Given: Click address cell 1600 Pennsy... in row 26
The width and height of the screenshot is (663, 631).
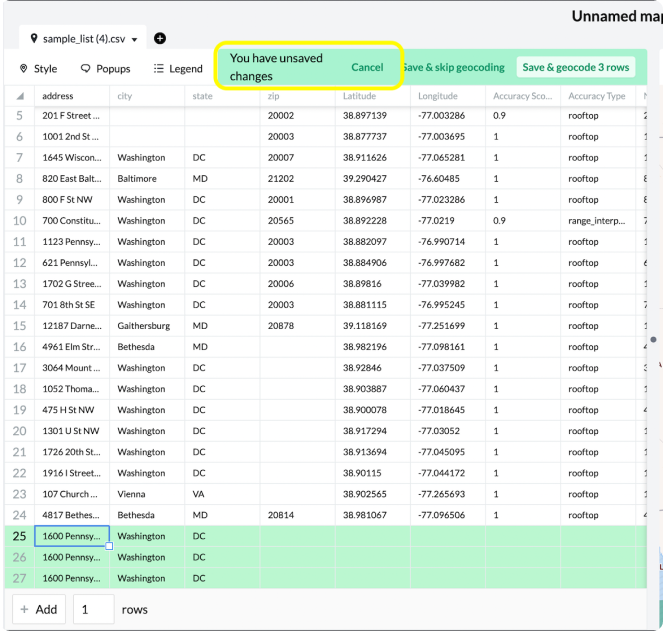Looking at the screenshot, I should pyautogui.click(x=72, y=557).
